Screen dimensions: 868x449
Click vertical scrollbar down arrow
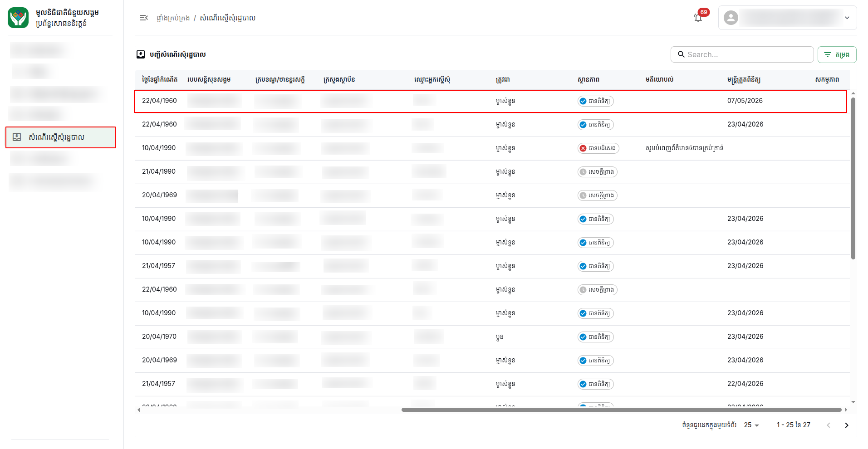(x=853, y=402)
